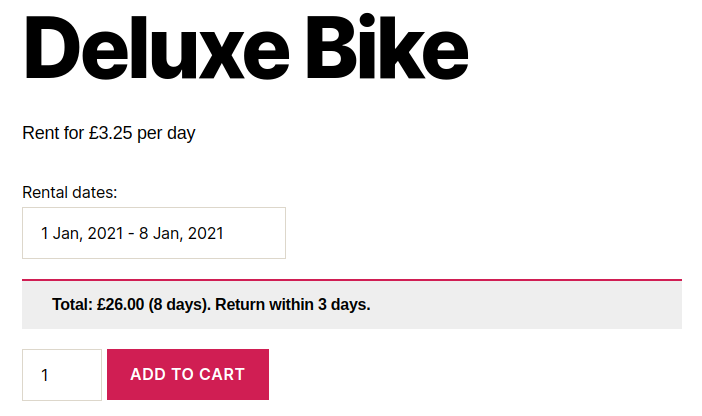The height and width of the screenshot is (416, 702).
Task: Focus the product quantity input box
Action: (x=62, y=375)
